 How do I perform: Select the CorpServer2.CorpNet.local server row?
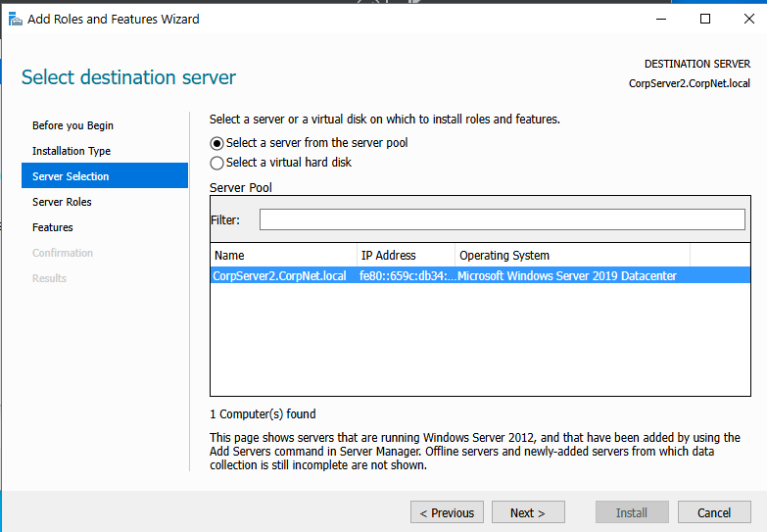click(279, 276)
